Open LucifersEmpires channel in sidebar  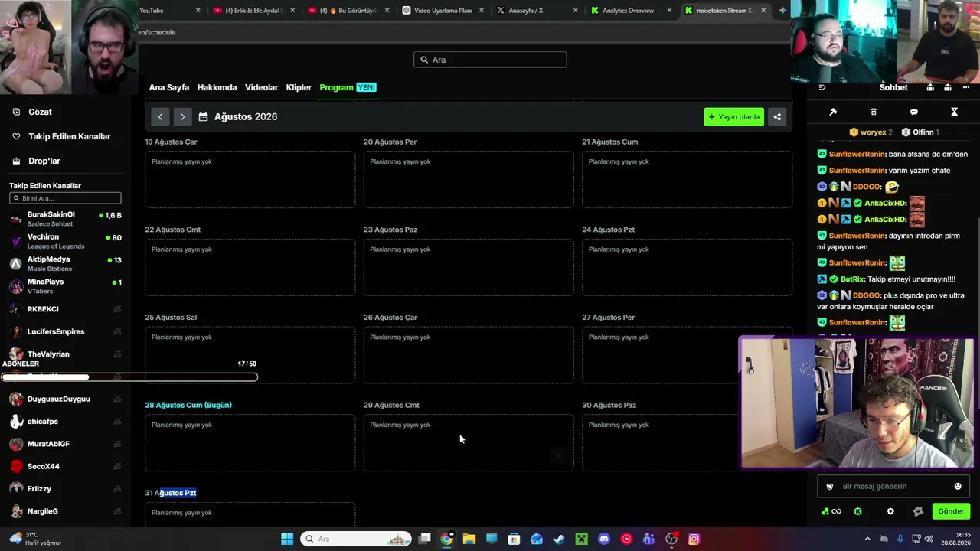[65, 331]
